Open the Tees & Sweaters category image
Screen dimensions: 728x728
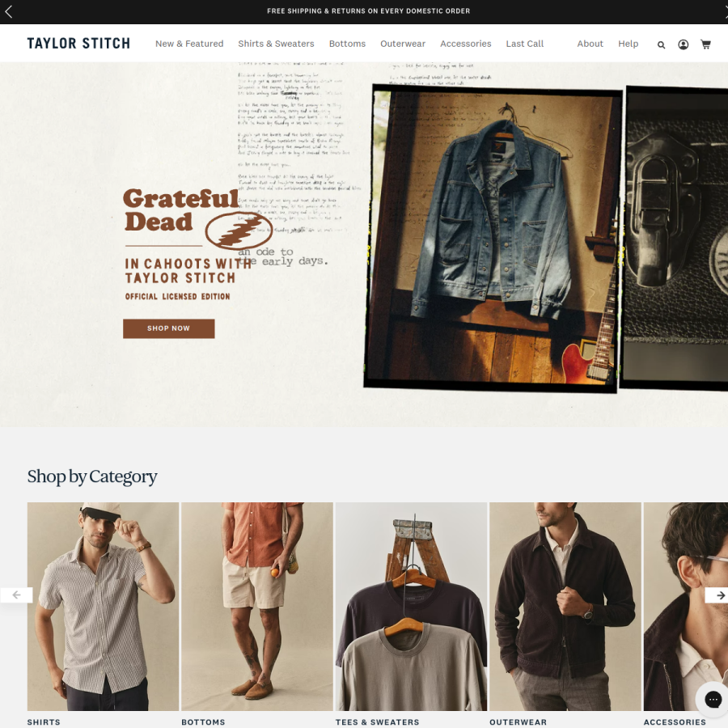(x=411, y=606)
